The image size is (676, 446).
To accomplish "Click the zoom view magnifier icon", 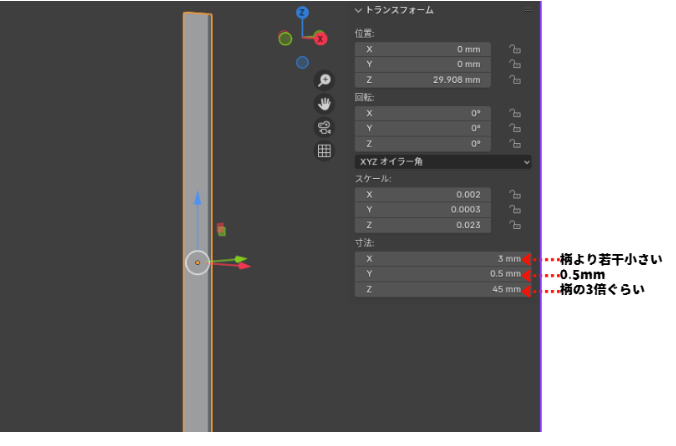I will pos(324,81).
